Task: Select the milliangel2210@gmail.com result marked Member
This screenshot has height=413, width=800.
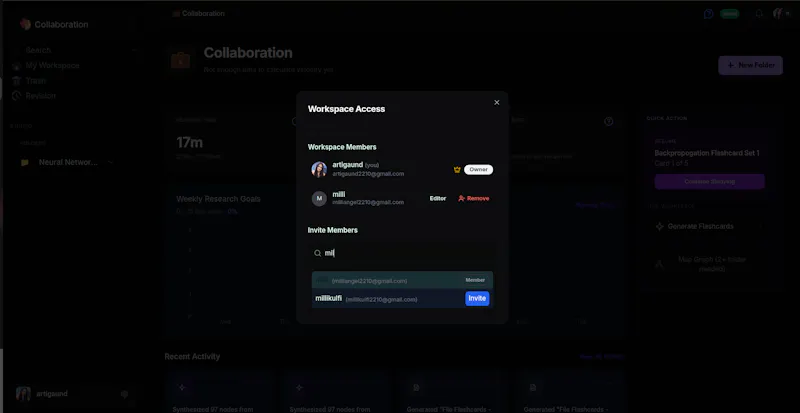Action: (403, 280)
